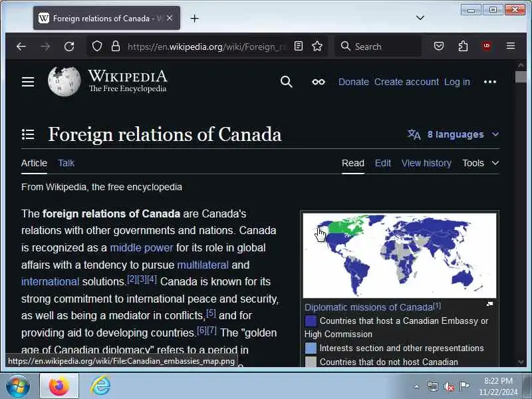Click the browser back arrow
The height and width of the screenshot is (399, 532).
point(21,46)
